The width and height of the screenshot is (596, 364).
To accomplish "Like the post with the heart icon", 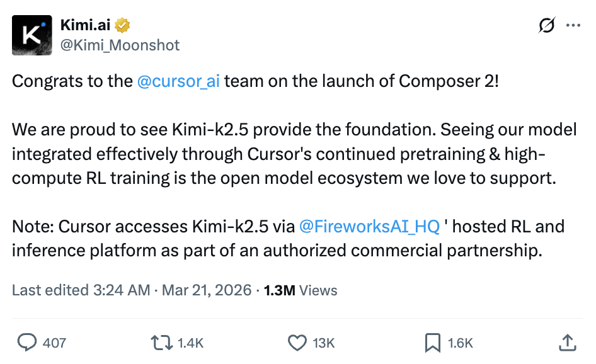I will (297, 343).
